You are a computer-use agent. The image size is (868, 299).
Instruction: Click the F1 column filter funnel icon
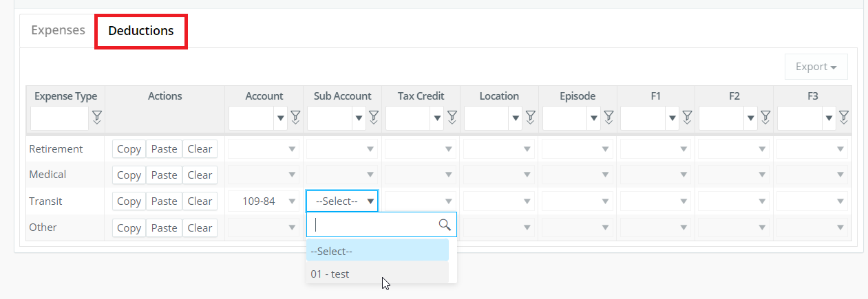pos(687,118)
